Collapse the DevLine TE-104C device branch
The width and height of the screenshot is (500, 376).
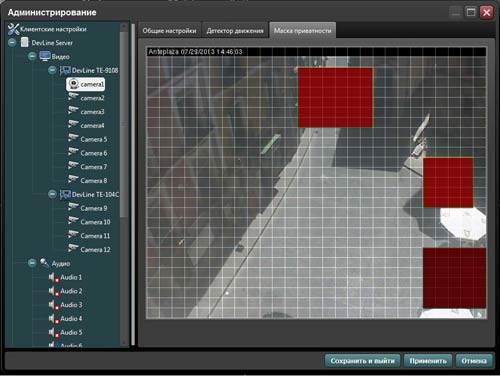[52, 194]
